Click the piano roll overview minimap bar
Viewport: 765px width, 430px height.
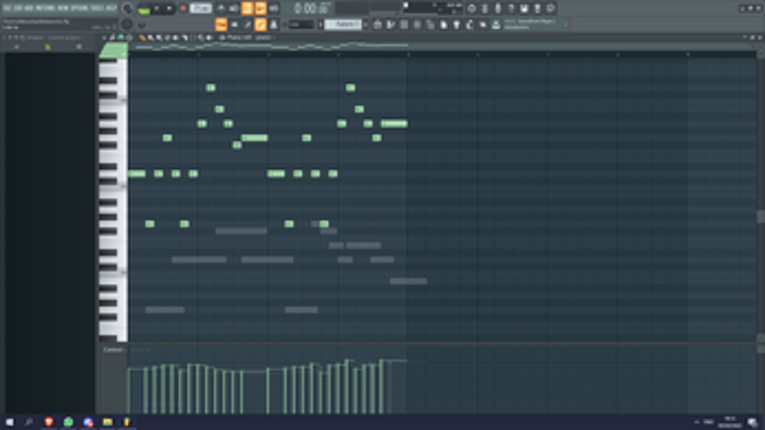[x=442, y=46]
